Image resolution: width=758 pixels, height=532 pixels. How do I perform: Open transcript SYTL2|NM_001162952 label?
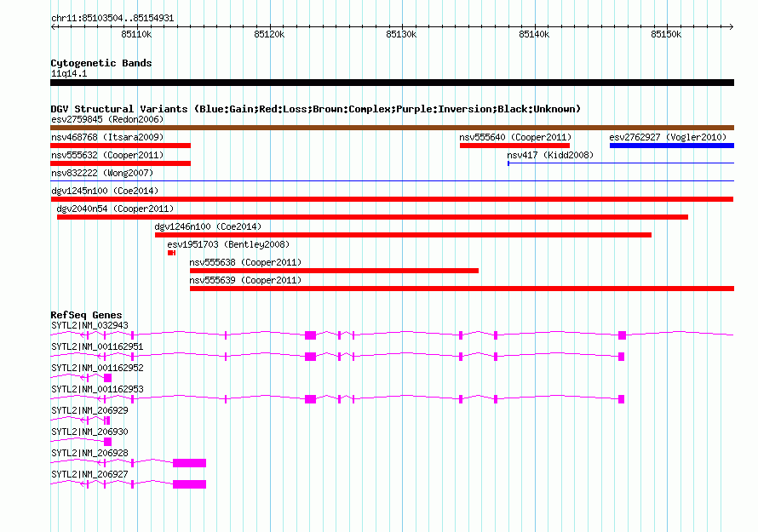(97, 369)
